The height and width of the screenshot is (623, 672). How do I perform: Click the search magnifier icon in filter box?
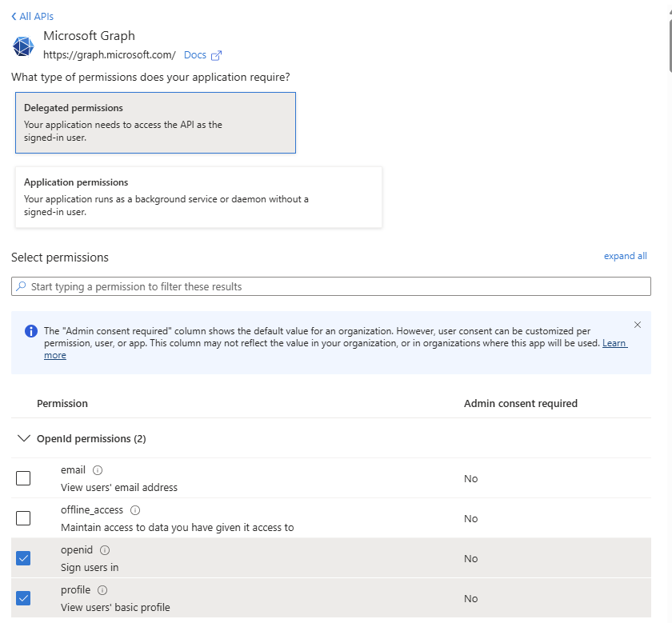pyautogui.click(x=22, y=286)
